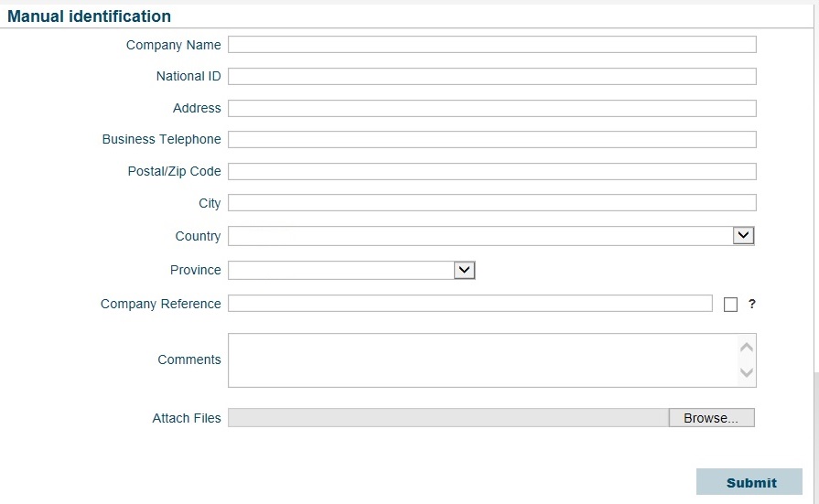Screen dimensions: 819x504
Task: Click the Company Reference text field
Action: [x=470, y=304]
